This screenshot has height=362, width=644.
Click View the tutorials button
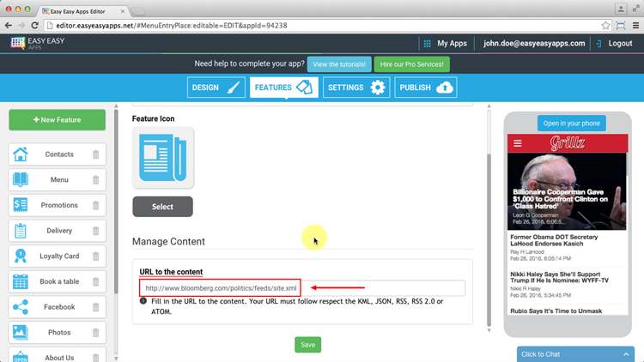point(339,64)
